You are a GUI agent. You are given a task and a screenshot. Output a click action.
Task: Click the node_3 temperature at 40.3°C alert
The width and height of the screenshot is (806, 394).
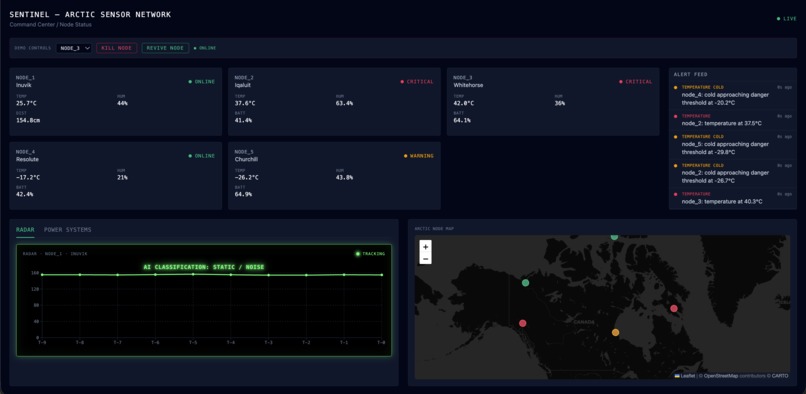pos(732,198)
